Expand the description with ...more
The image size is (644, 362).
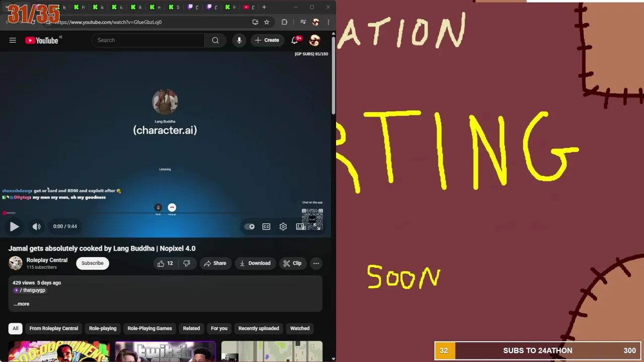click(x=21, y=304)
